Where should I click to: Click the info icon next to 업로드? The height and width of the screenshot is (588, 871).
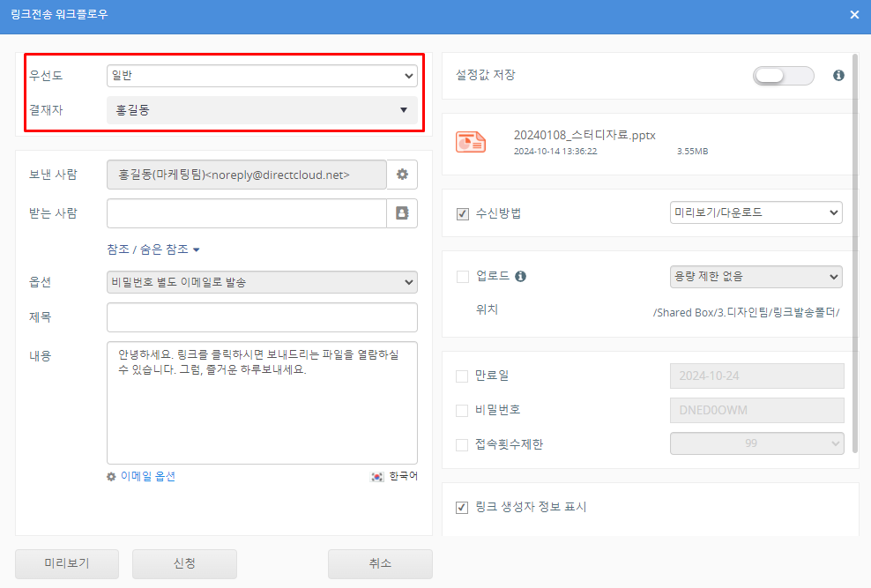tap(520, 276)
